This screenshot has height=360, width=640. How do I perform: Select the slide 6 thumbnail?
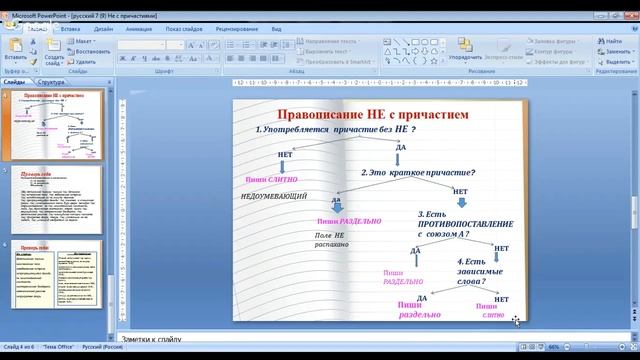click(x=57, y=274)
